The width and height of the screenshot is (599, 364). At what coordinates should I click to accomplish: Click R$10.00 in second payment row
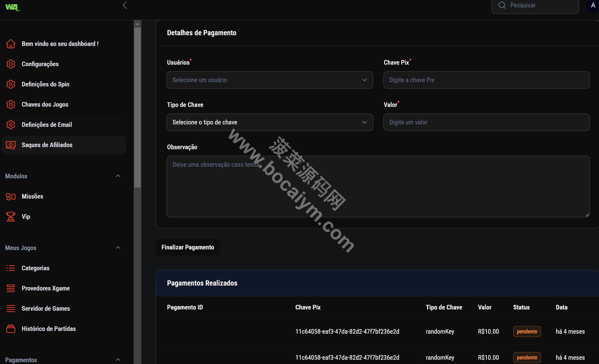pyautogui.click(x=488, y=358)
